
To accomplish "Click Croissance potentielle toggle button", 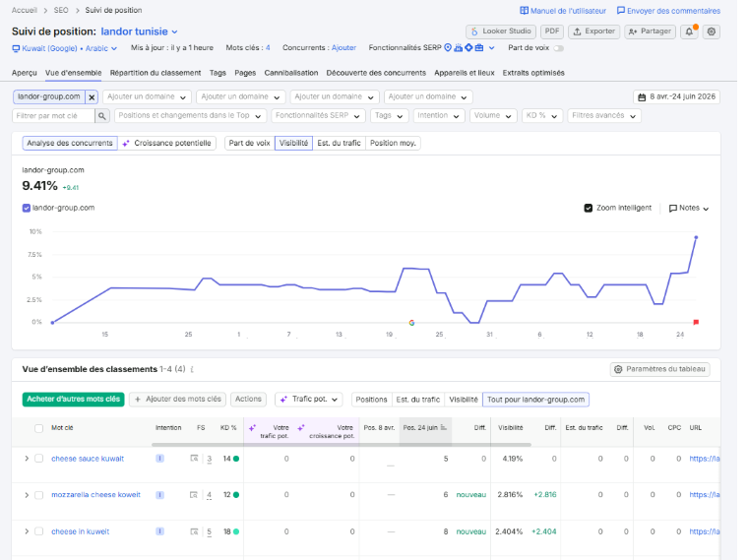I will pos(167,143).
